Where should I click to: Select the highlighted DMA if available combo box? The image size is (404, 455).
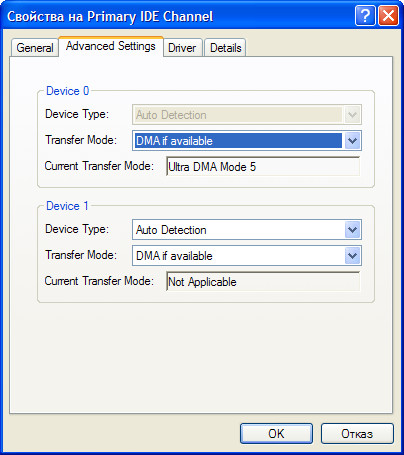pyautogui.click(x=247, y=141)
